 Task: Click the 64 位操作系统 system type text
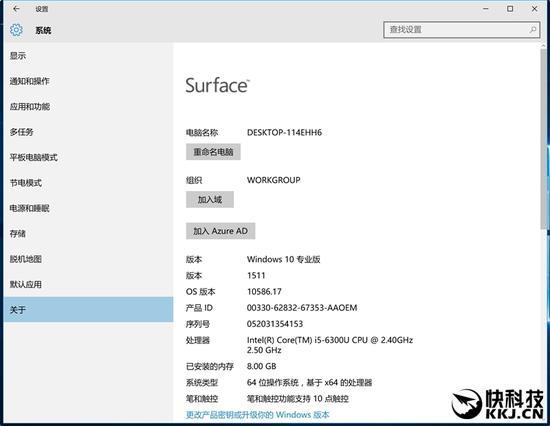pyautogui.click(x=309, y=382)
